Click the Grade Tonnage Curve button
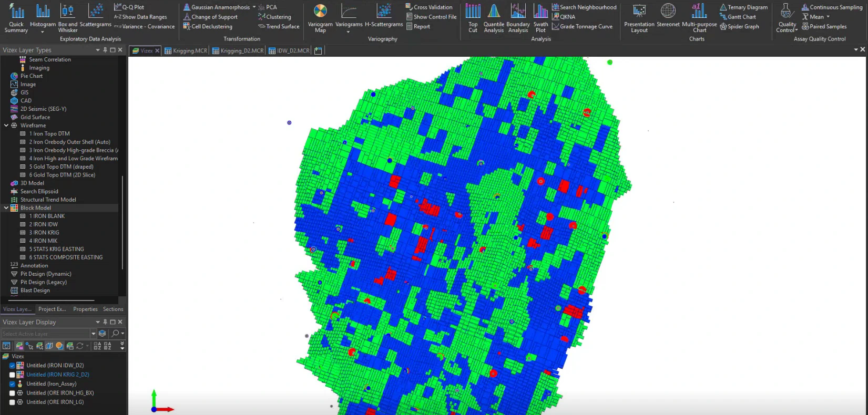Screen dimensions: 868x415 click(582, 27)
